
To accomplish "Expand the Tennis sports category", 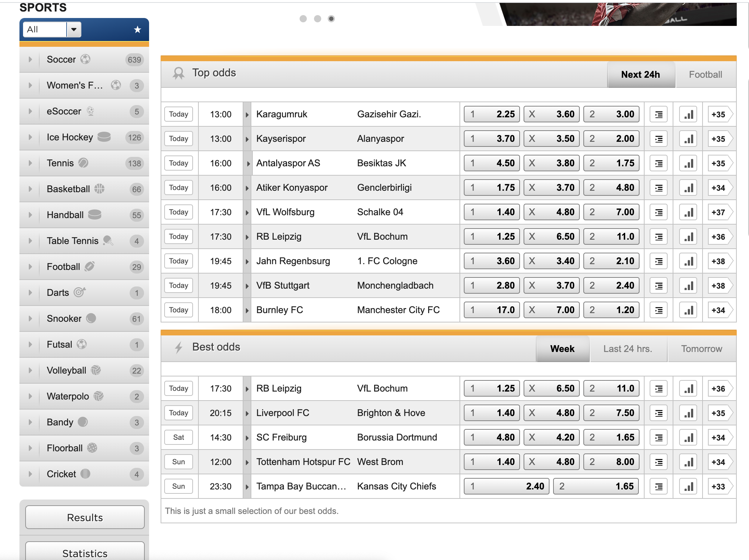I will click(x=31, y=163).
